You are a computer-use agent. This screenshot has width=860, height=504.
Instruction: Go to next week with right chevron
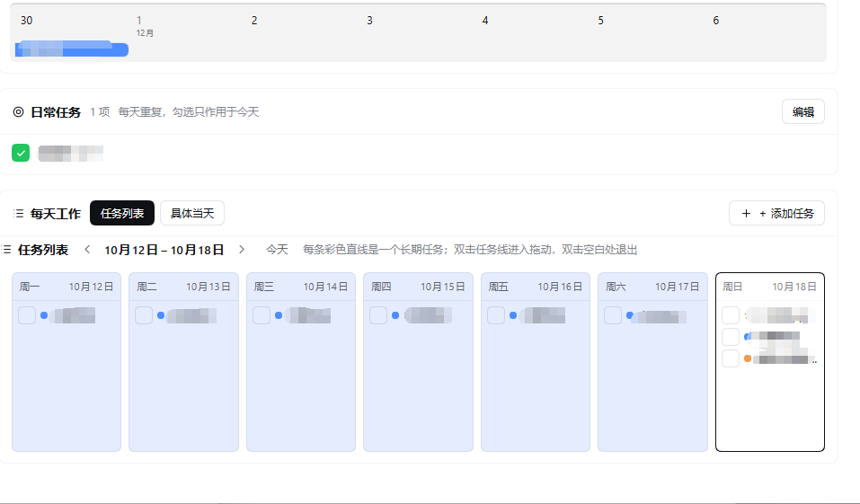(242, 250)
